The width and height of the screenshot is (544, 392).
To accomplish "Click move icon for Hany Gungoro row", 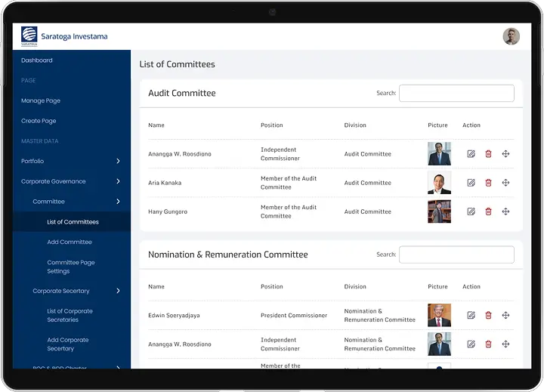I will pos(505,211).
